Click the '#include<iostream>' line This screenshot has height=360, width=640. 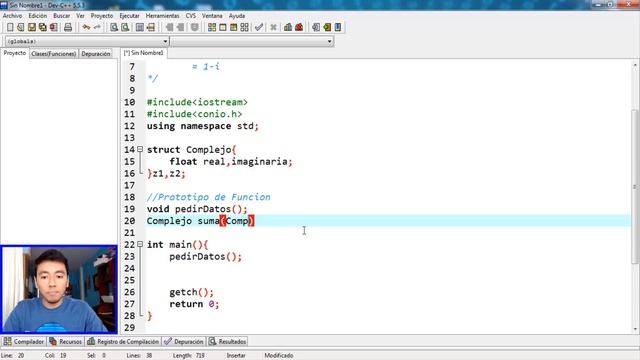point(197,102)
